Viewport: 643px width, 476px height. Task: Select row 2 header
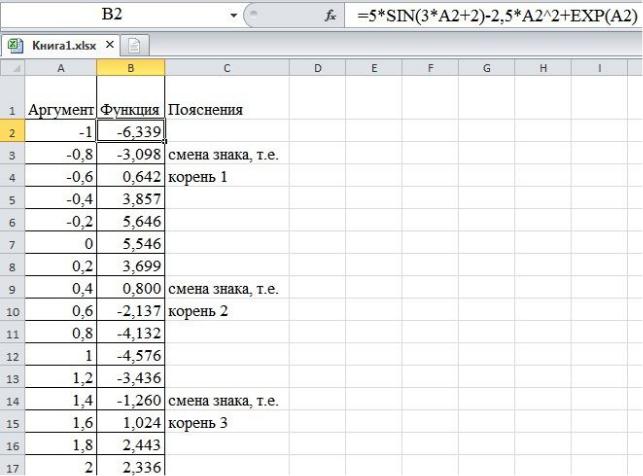click(x=13, y=131)
